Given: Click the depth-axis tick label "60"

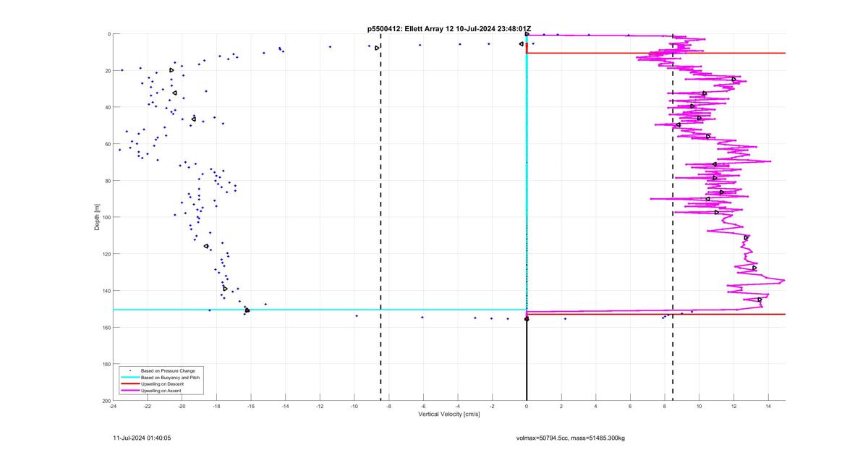Looking at the screenshot, I should [107, 144].
